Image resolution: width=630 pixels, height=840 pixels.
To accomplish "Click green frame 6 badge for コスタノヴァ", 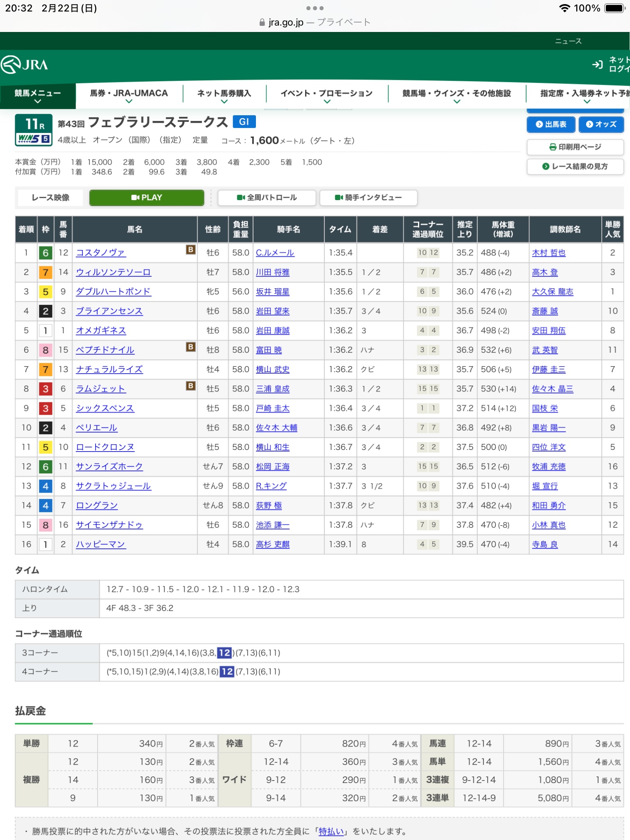I will [x=46, y=253].
